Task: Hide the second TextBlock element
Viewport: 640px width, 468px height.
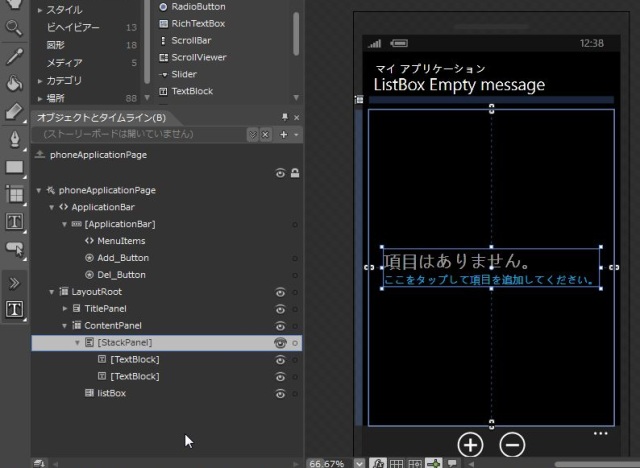Action: pos(280,377)
